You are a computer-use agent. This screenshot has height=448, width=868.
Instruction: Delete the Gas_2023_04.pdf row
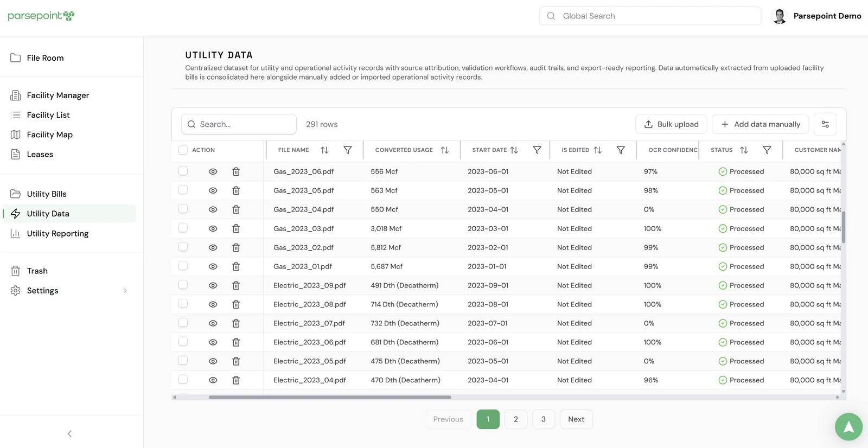coord(236,209)
